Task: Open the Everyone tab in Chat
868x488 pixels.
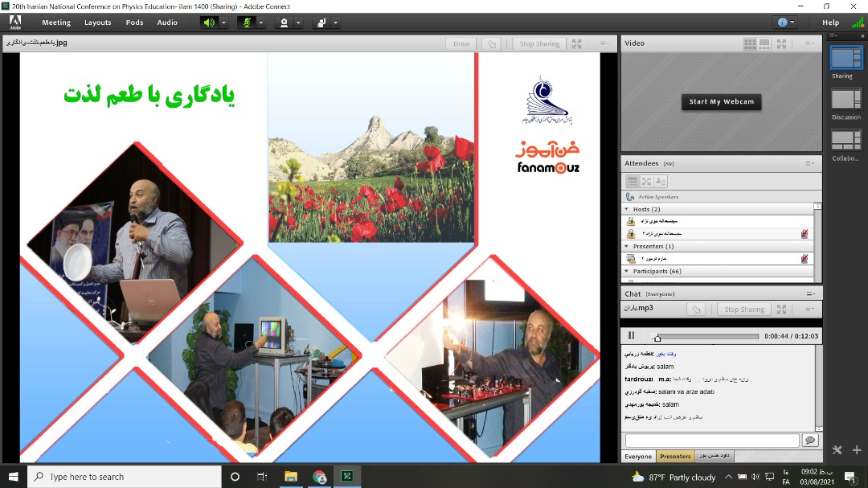Action: [638, 456]
